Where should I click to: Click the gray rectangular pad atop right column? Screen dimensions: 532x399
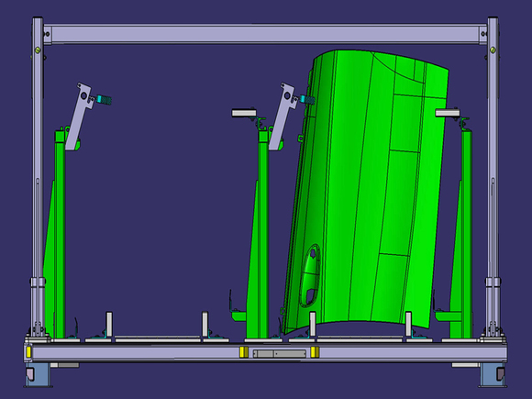click(x=448, y=113)
